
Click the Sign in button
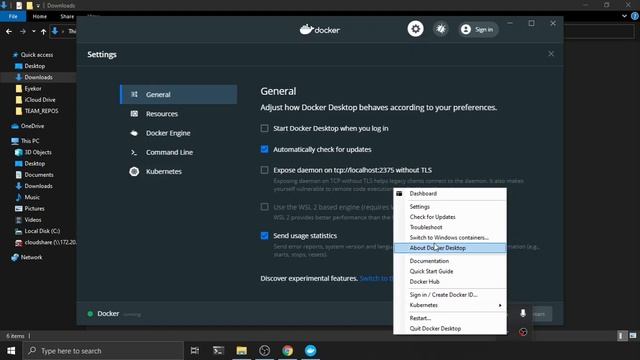(x=478, y=29)
